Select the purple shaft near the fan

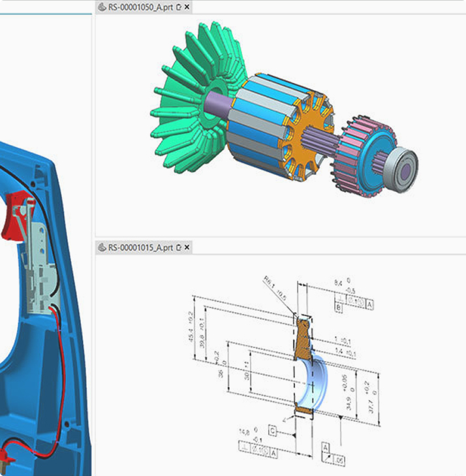(x=218, y=104)
